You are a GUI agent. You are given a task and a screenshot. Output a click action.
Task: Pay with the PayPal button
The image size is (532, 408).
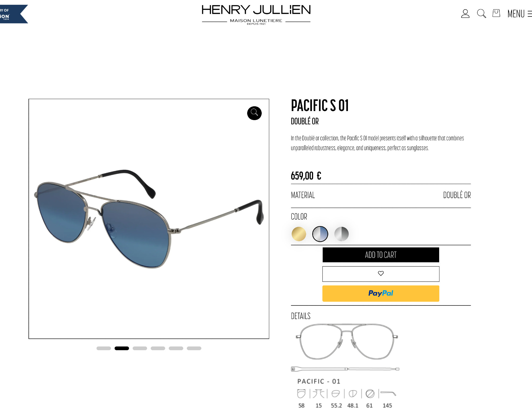(381, 293)
